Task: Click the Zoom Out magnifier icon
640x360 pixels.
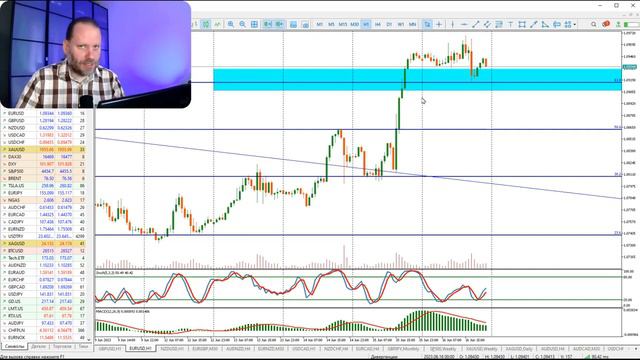Action: (x=242, y=24)
